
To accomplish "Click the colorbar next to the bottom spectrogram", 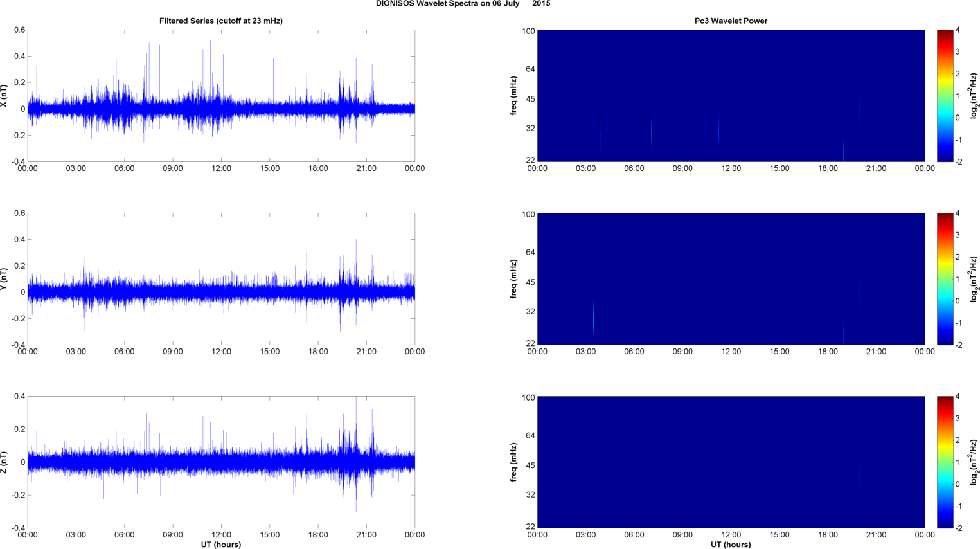I will 945,462.
